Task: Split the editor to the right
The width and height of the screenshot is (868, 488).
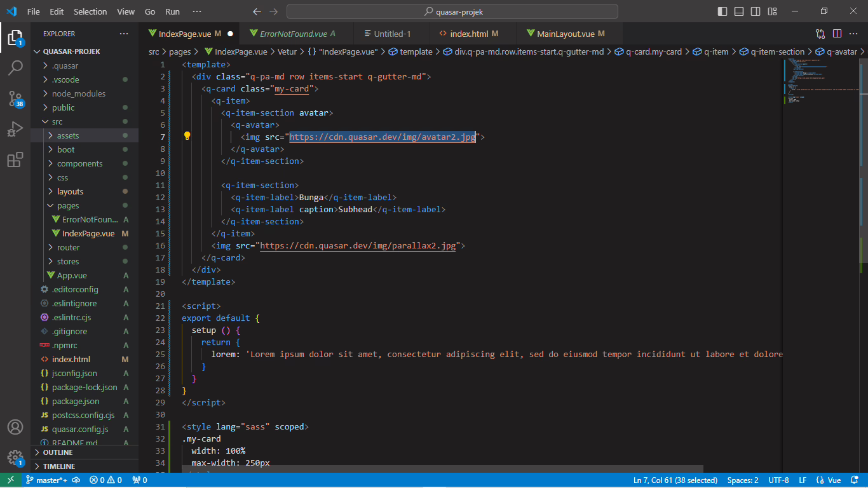Action: 837,34
